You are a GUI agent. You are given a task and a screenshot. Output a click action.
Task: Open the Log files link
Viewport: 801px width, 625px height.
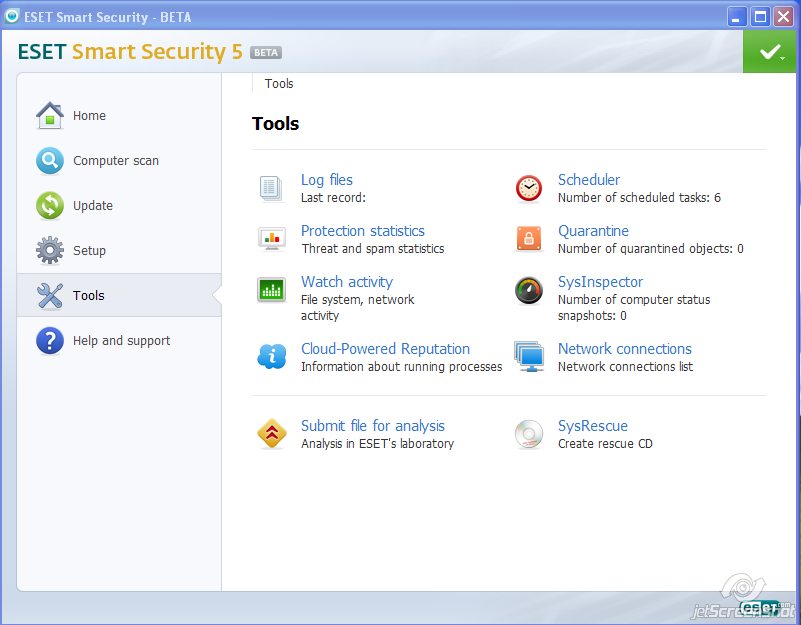coord(327,180)
